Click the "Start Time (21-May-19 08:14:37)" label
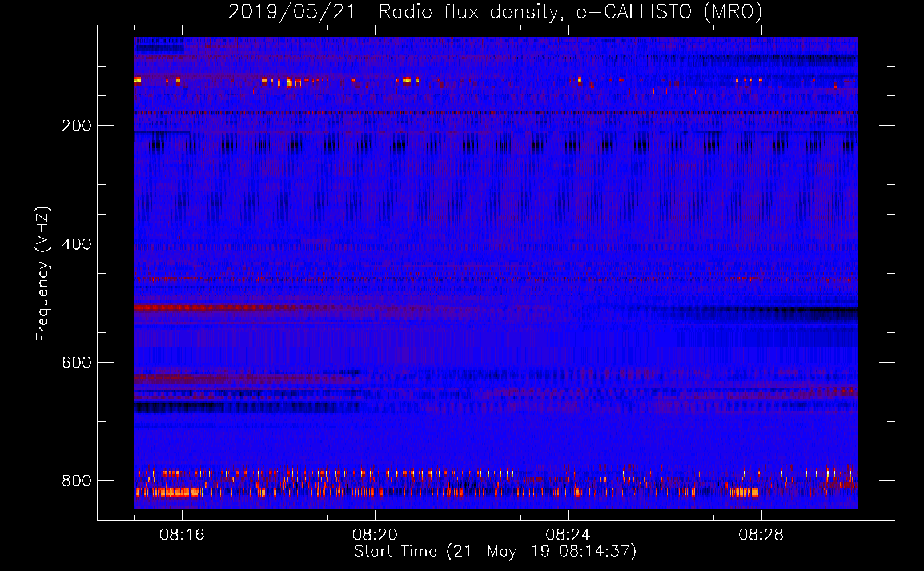The width and height of the screenshot is (924, 571). click(x=495, y=552)
